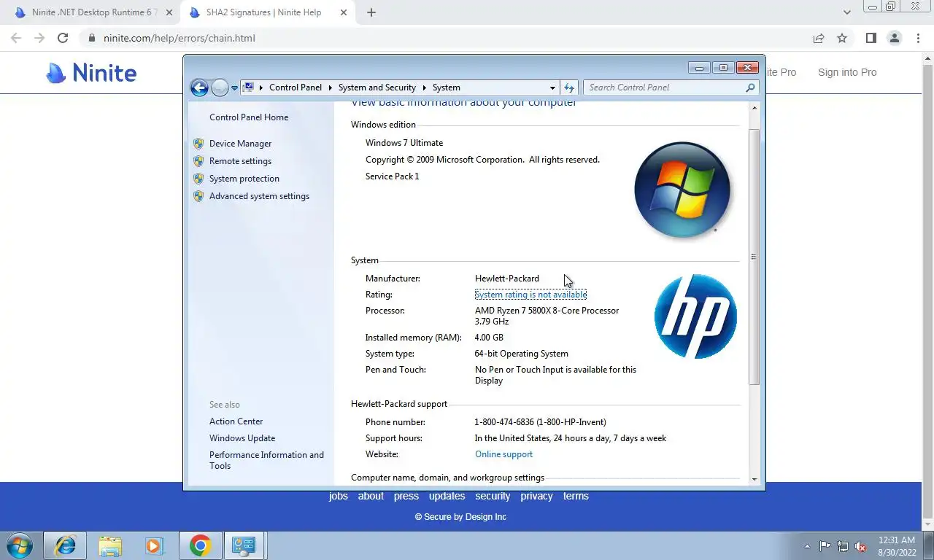Open Windows Media Player from taskbar

point(155,545)
